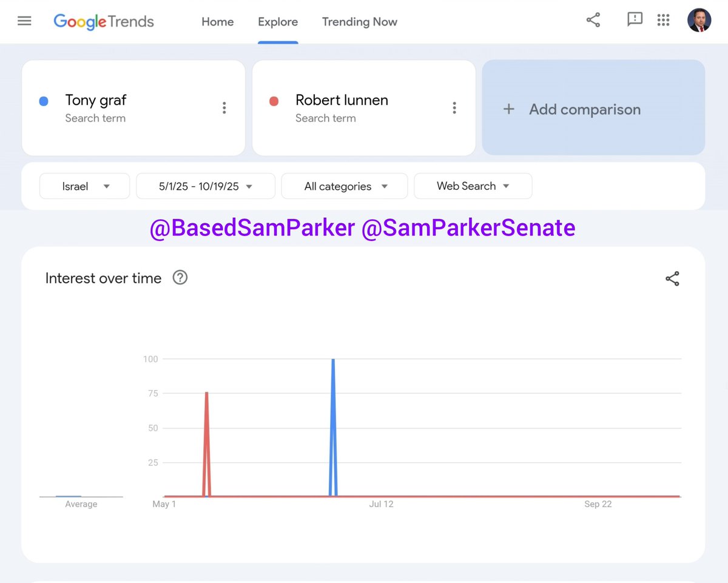Image resolution: width=728 pixels, height=583 pixels.
Task: Open the send feedback icon
Action: 634,20
